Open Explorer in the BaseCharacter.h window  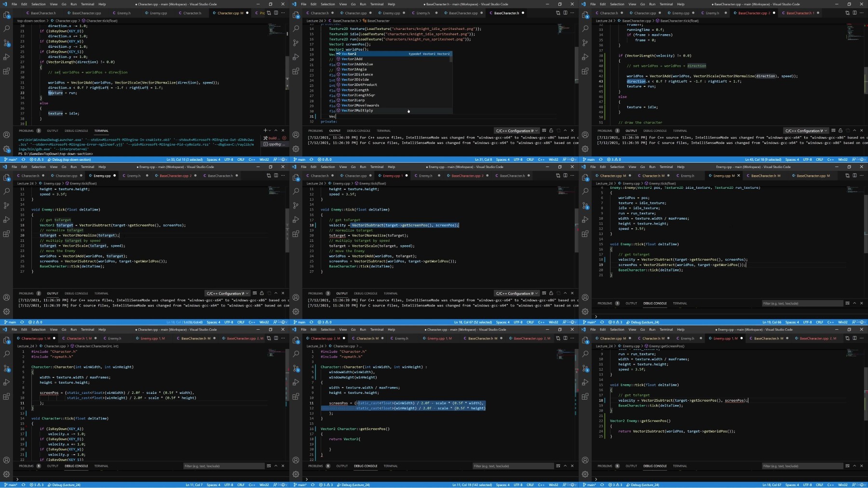pyautogui.click(x=296, y=15)
